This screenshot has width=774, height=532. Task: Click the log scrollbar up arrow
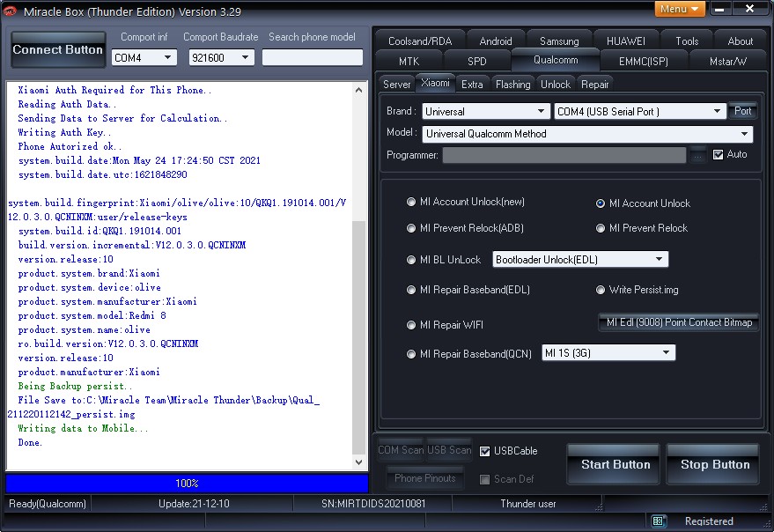[359, 90]
